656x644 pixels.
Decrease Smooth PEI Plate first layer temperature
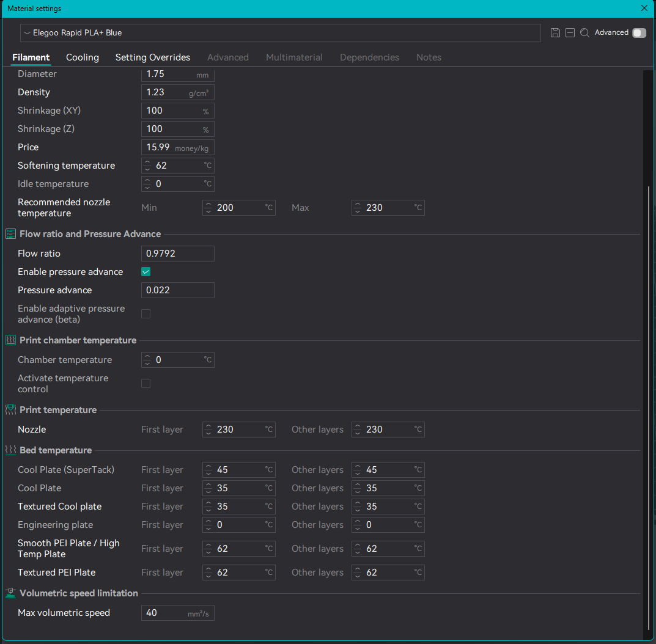[208, 553]
